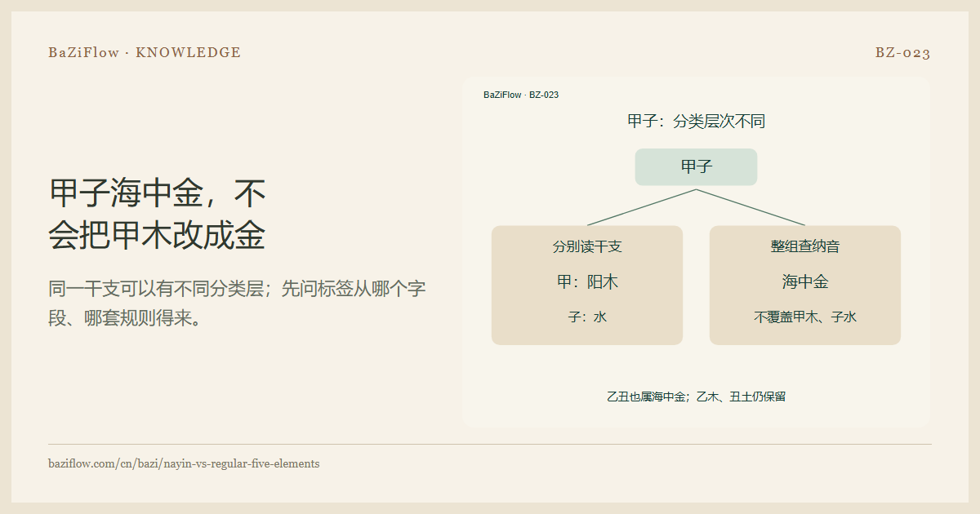Click the headline '甲子海中金，不会把甲木改成金'
The width and height of the screenshot is (980, 514).
point(158,215)
